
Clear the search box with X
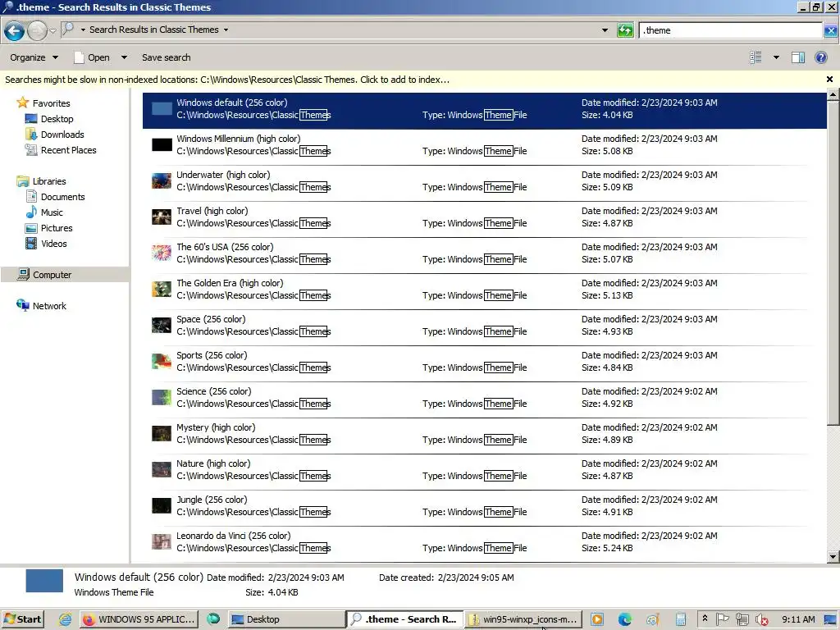point(830,30)
